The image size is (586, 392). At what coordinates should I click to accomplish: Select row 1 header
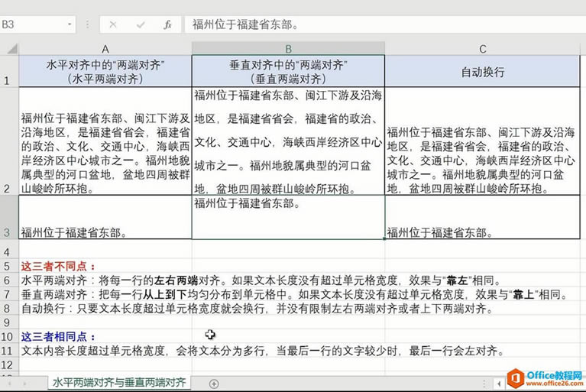(x=9, y=71)
